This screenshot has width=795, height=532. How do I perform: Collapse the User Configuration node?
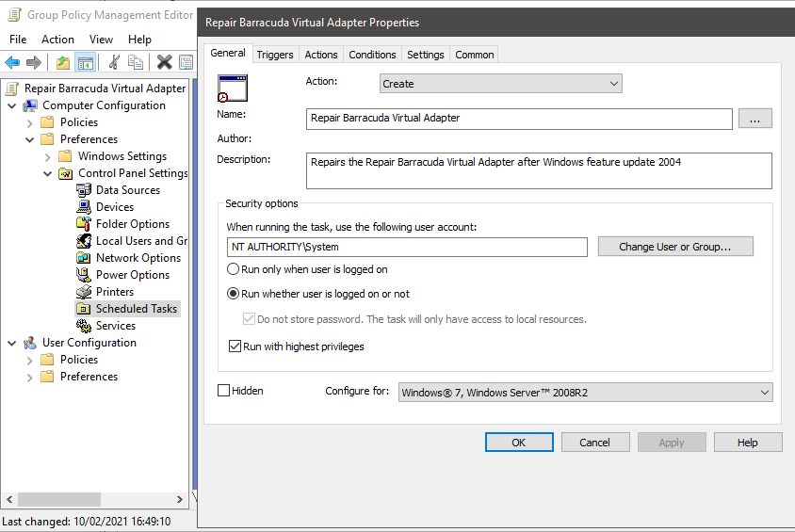[x=11, y=343]
